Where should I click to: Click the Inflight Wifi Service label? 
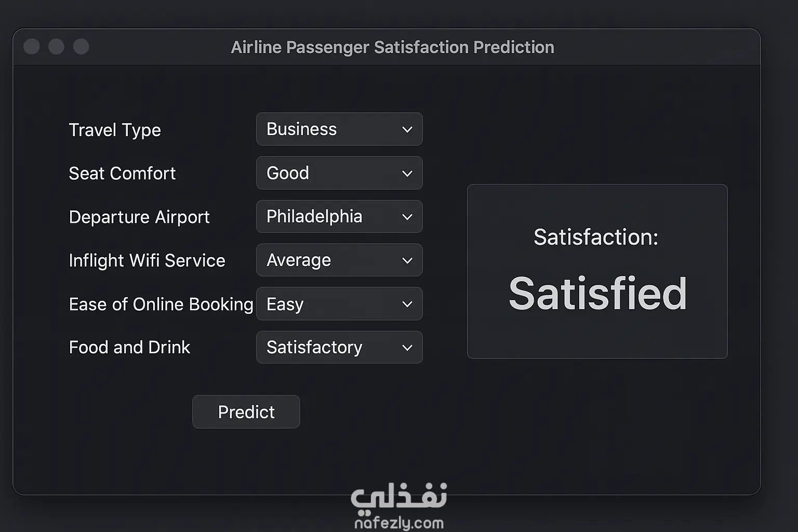pos(147,261)
